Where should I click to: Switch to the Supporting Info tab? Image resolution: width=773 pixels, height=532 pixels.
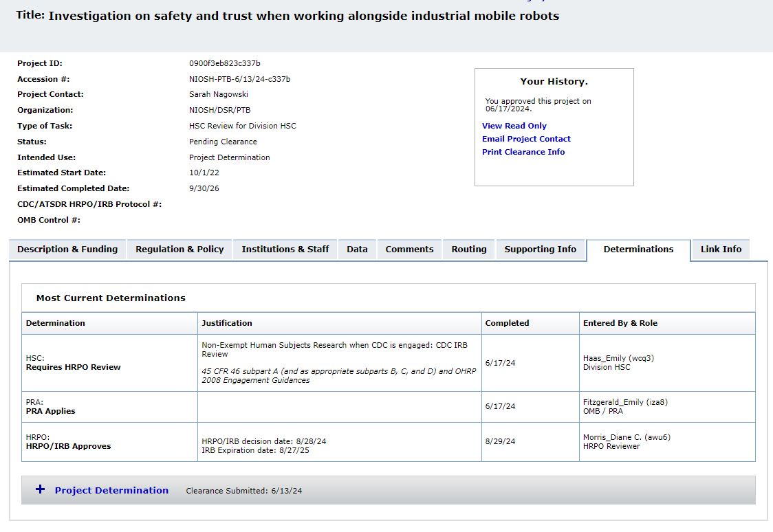(540, 250)
